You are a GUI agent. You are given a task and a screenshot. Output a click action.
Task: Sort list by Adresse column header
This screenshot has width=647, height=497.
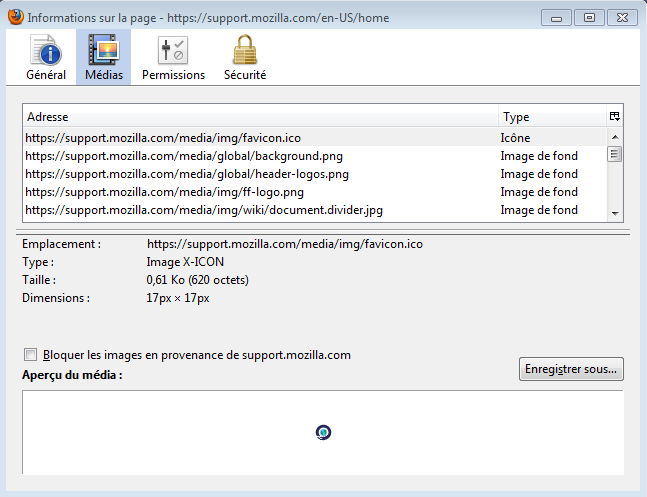(x=261, y=117)
